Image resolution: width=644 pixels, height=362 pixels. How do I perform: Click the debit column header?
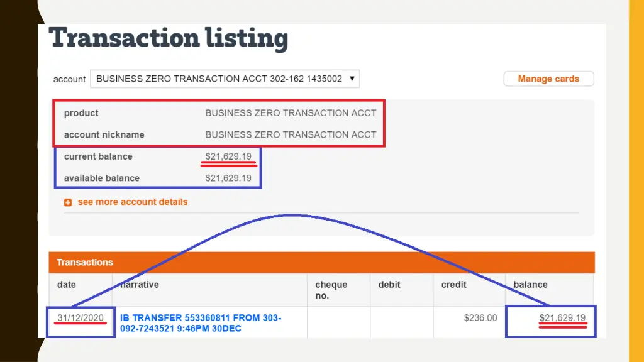coord(389,285)
